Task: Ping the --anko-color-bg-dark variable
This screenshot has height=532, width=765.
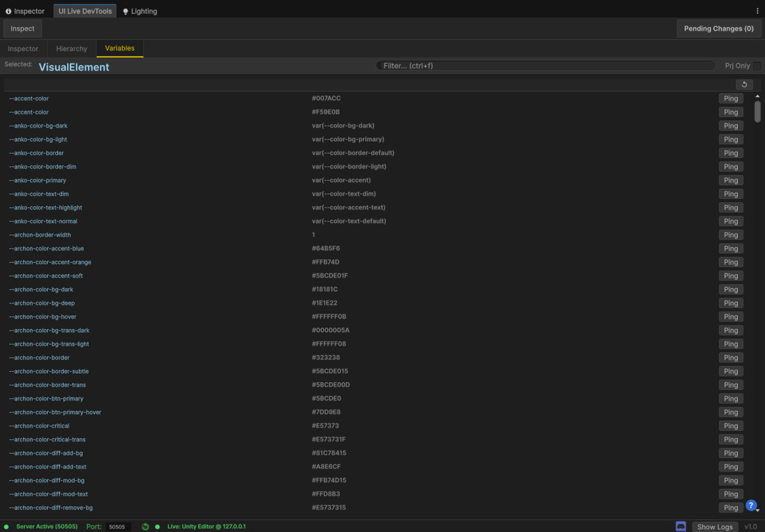Action: click(x=731, y=125)
